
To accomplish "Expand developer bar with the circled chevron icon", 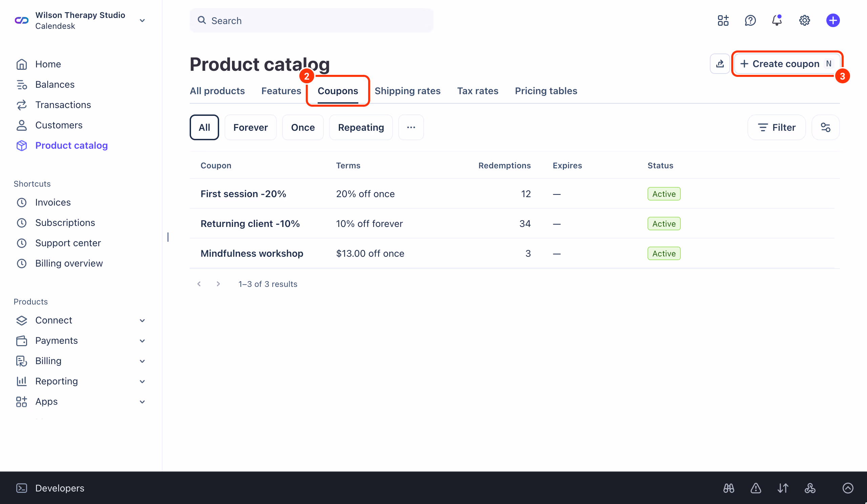I will point(848,488).
